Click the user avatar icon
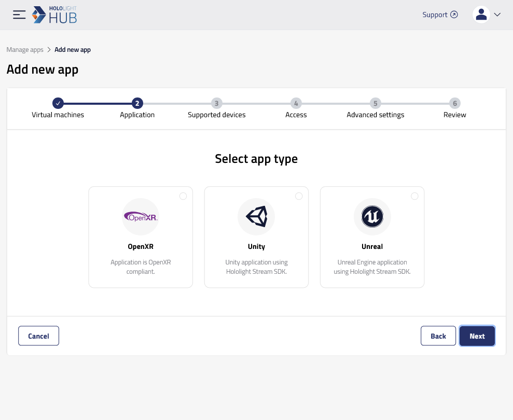 pyautogui.click(x=481, y=15)
